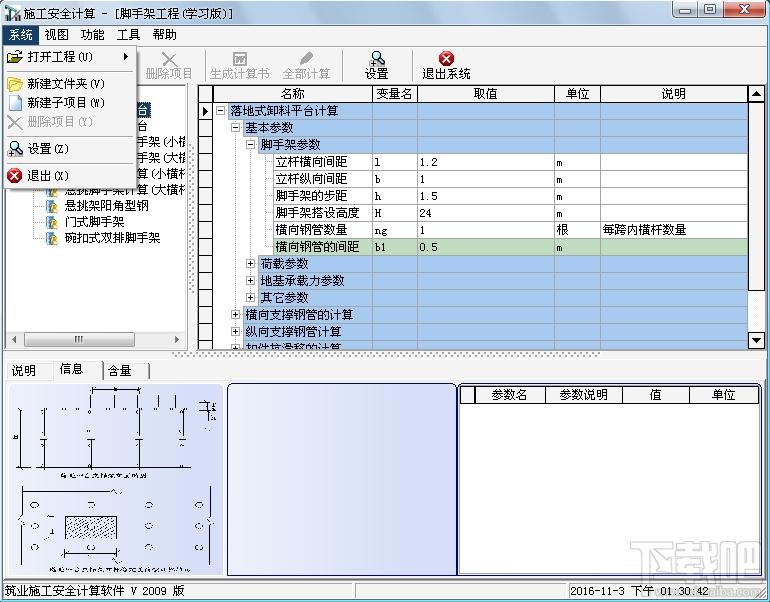
Task: Select 退出 in the dropdown menu
Action: coord(70,175)
